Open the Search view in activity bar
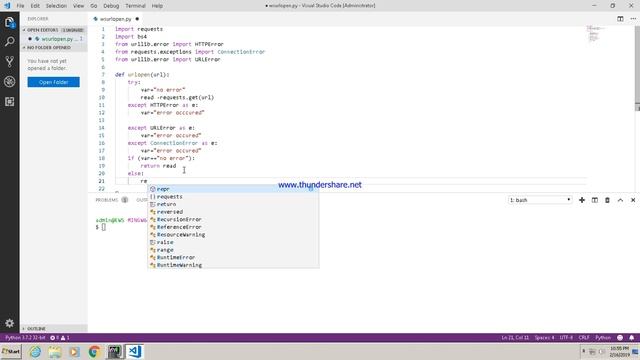 coord(9,42)
